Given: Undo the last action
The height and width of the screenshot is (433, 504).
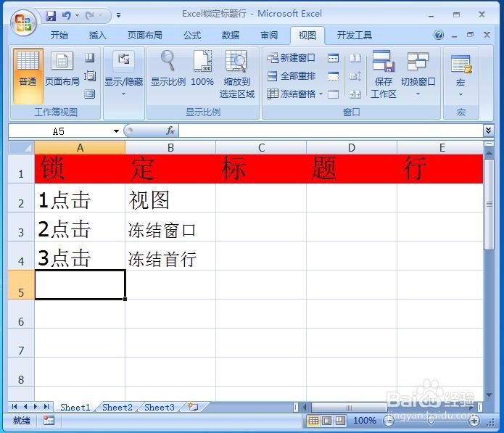Looking at the screenshot, I should [x=66, y=15].
